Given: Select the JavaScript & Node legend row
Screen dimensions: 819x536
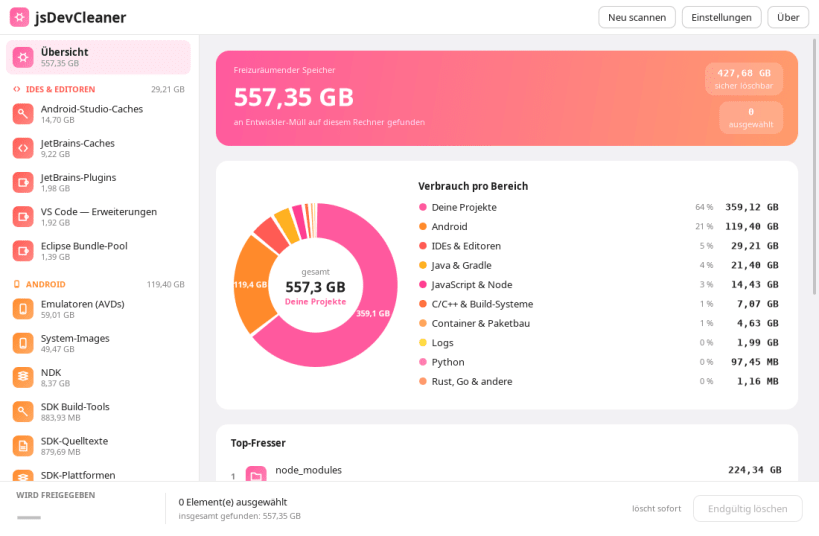Looking at the screenshot, I should pyautogui.click(x=599, y=285).
